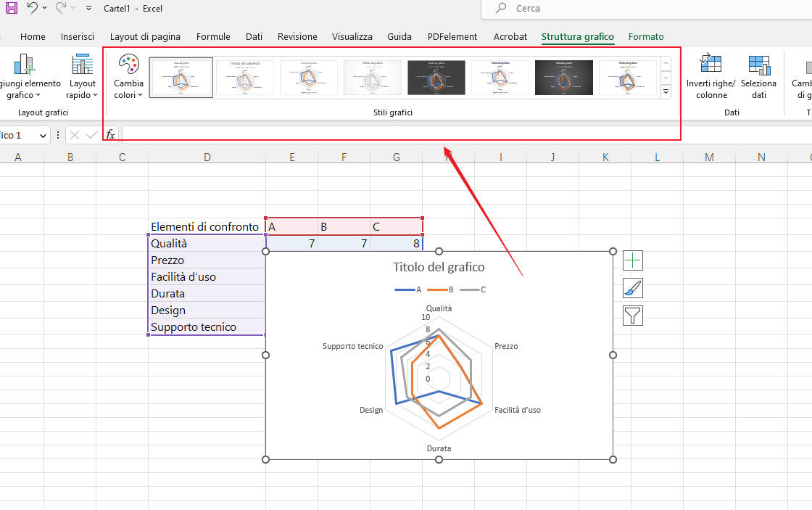812x510 pixels.
Task: Select the Struttura grafico tab
Action: coord(577,36)
